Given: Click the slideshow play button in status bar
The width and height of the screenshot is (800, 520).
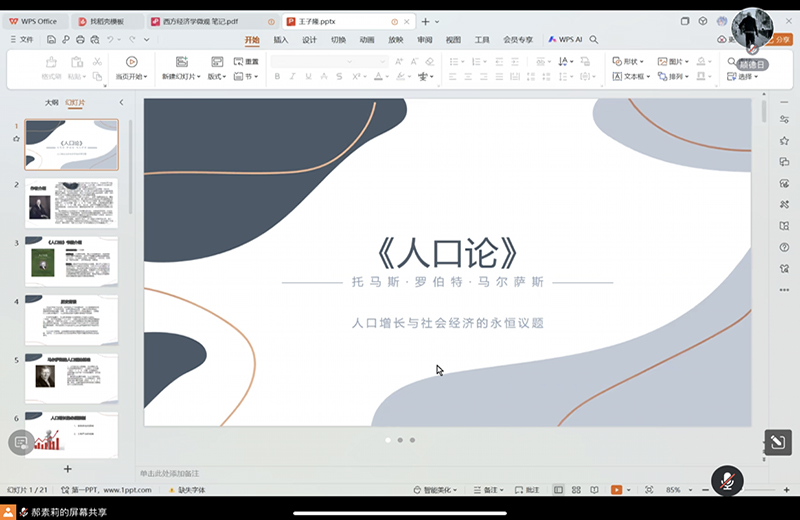Looking at the screenshot, I should (617, 490).
